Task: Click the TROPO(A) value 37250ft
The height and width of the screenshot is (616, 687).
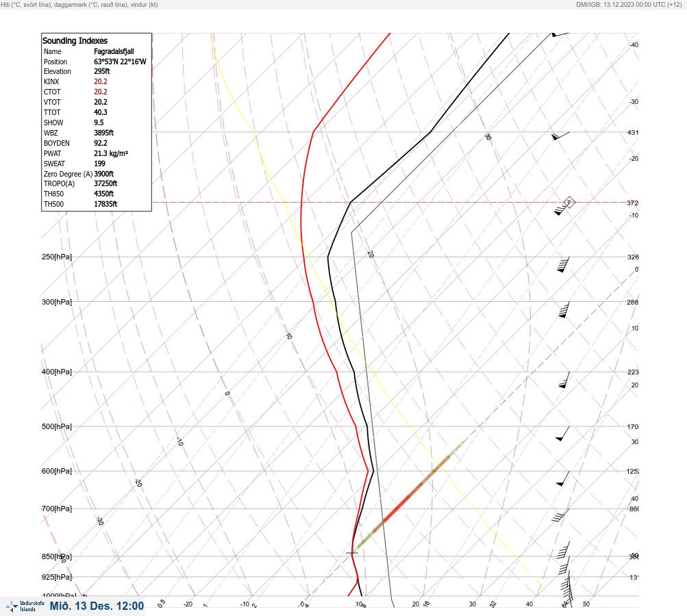Action: pos(105,183)
